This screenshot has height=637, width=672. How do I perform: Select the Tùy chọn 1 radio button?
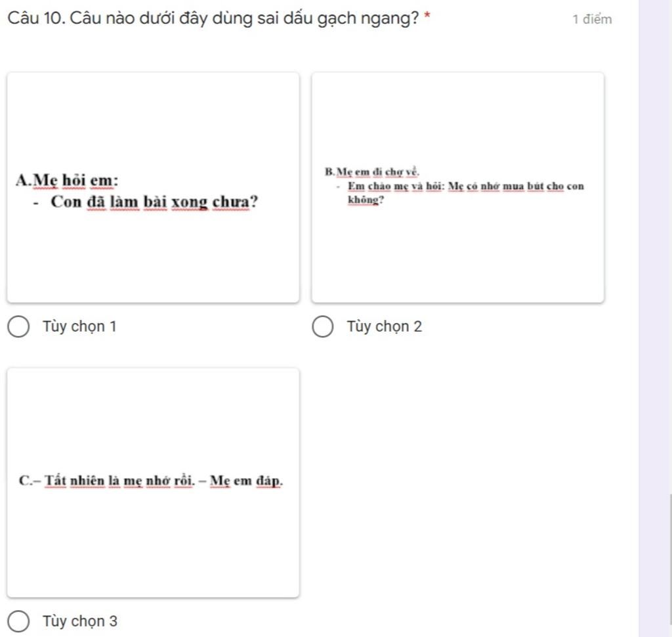(x=18, y=327)
